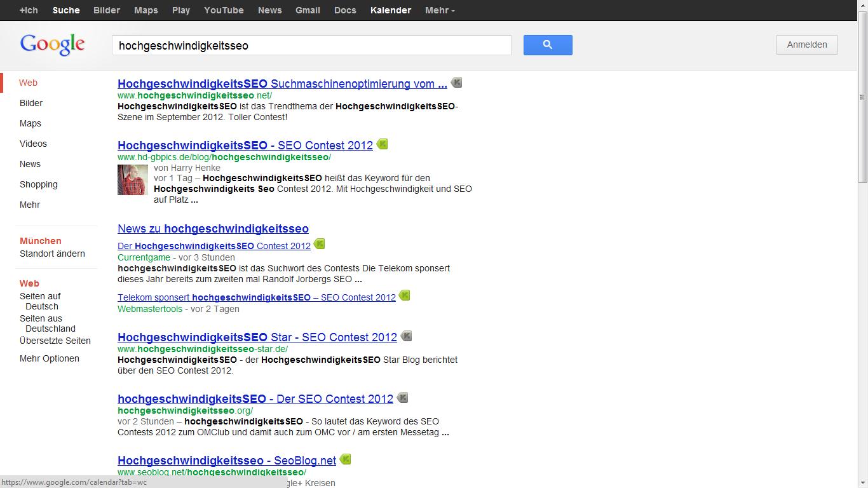Click www.hochgeschwindigkeitsseo-star.de/ green URL

pos(203,349)
